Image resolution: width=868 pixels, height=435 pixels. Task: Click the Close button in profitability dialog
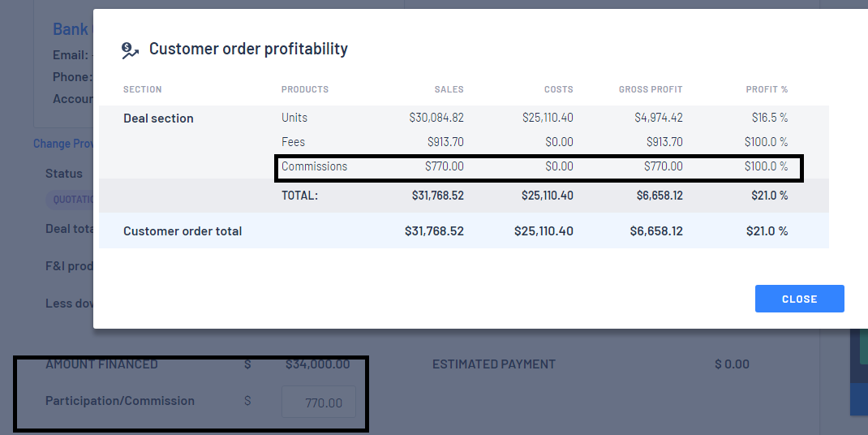[x=799, y=299]
